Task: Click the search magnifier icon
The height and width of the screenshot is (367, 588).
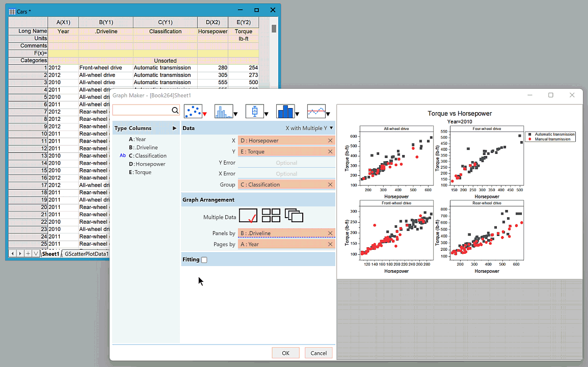Action: point(175,111)
